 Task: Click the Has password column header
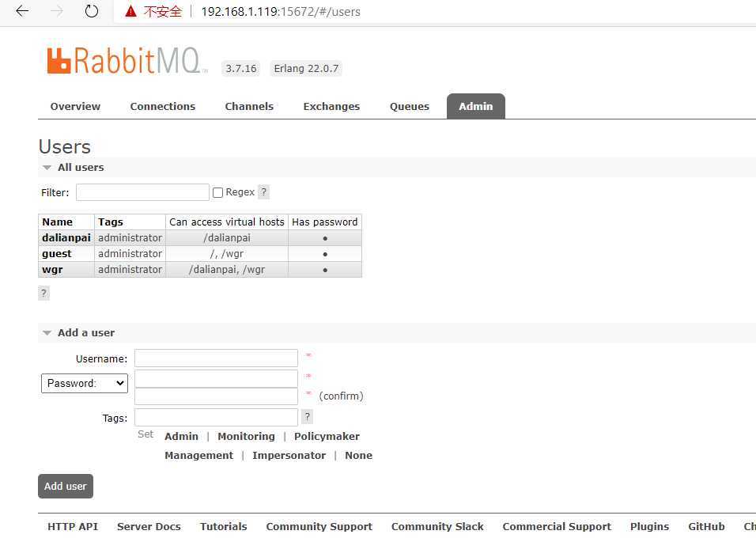pyautogui.click(x=325, y=222)
